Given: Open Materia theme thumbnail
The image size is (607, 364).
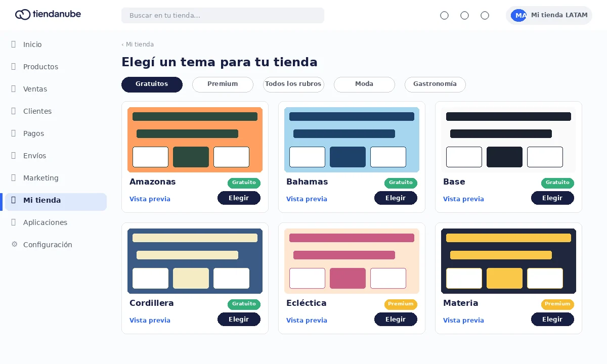Looking at the screenshot, I should (x=508, y=261).
